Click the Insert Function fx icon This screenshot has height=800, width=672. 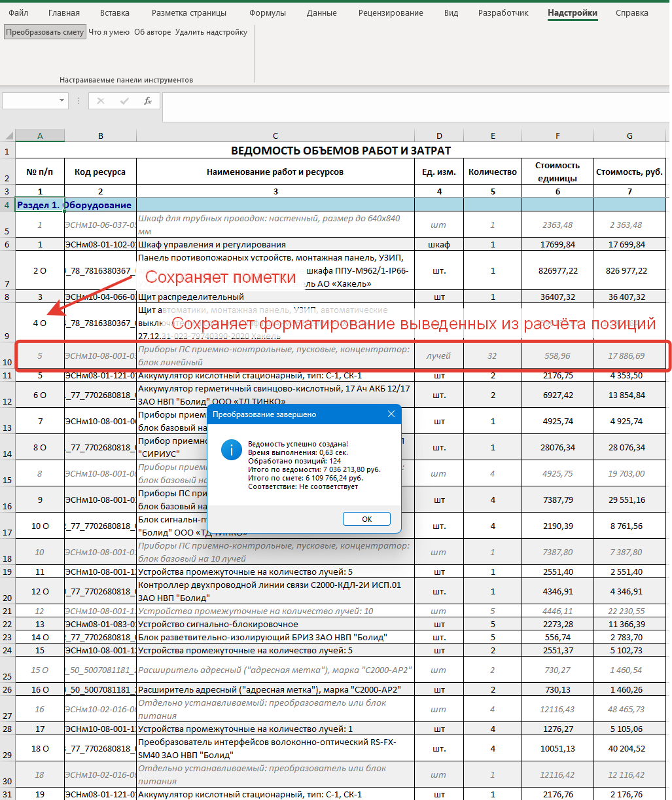click(x=148, y=101)
